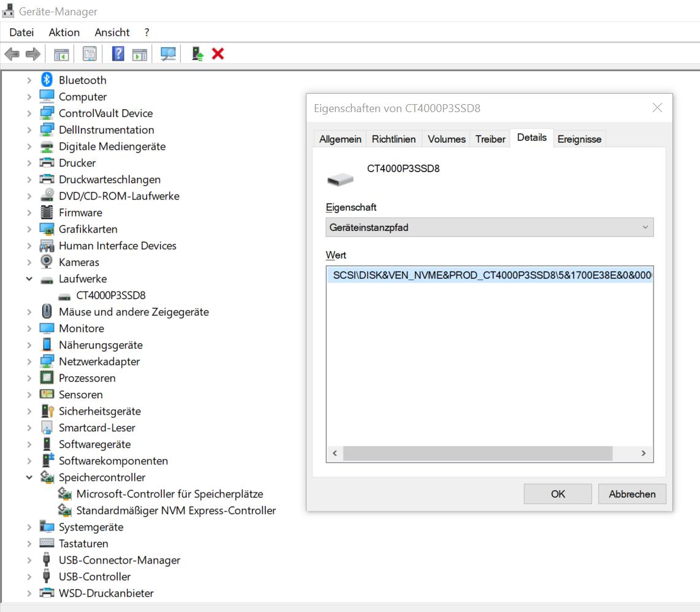Switch to the Volumes tab
Viewport: 700px width, 612px height.
446,138
